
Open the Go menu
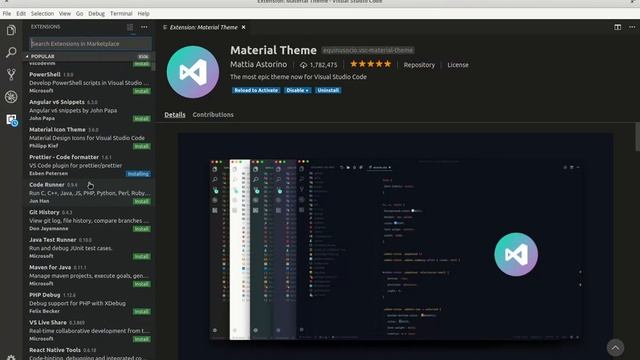click(x=80, y=13)
